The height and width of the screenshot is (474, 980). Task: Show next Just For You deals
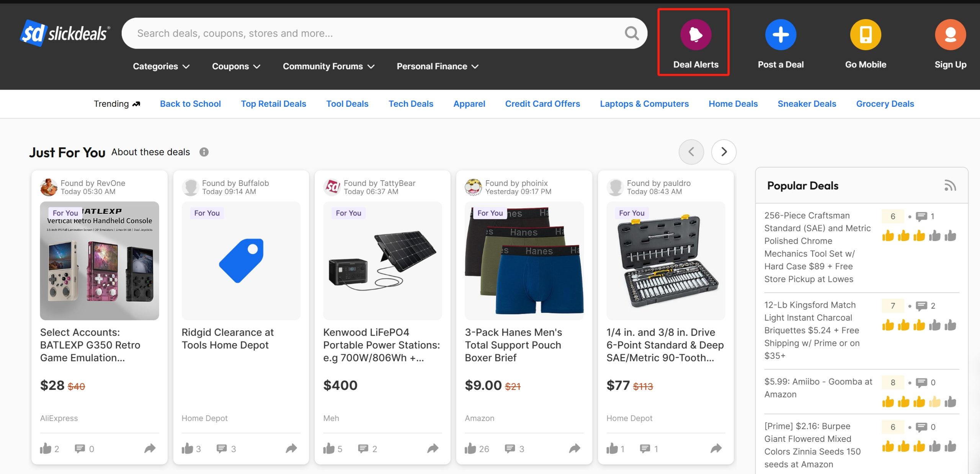click(724, 152)
